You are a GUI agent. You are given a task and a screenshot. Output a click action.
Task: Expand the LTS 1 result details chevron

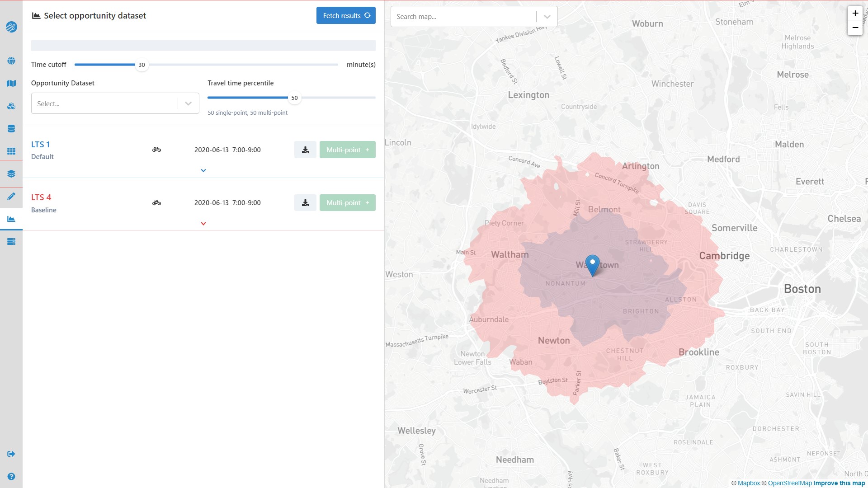(203, 170)
